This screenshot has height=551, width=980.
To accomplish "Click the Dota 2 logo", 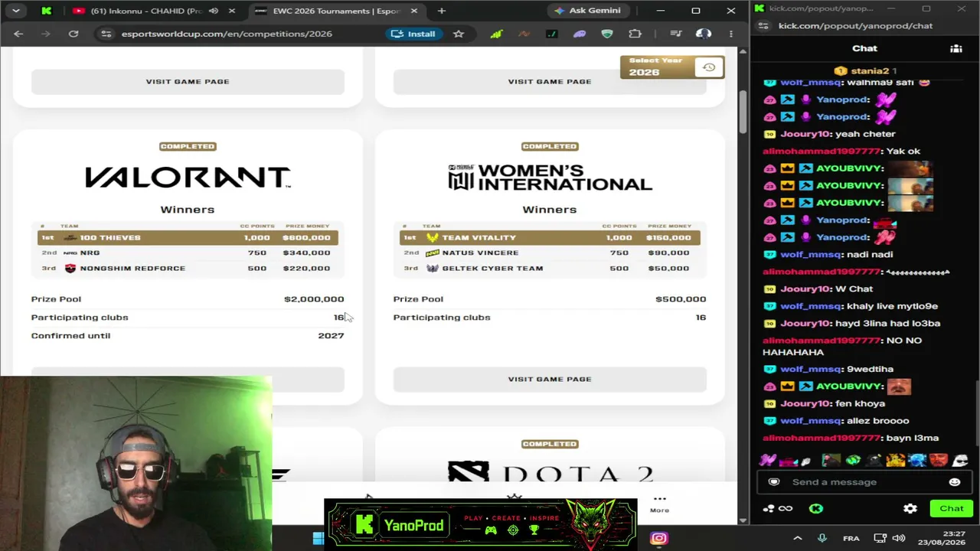I will tap(550, 471).
